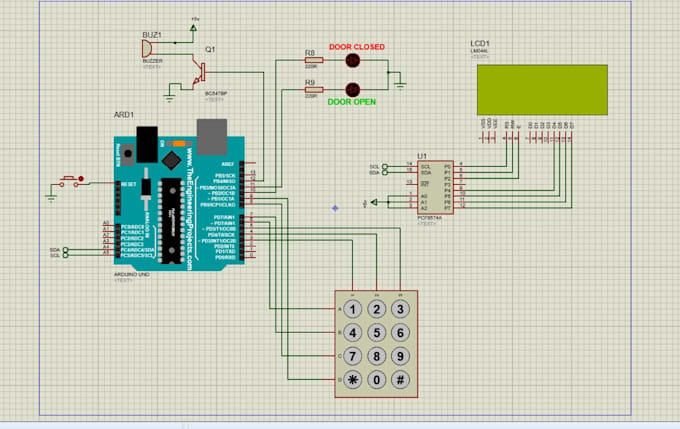Click the PCF8574A value label
The image size is (680, 429).
pyautogui.click(x=429, y=218)
